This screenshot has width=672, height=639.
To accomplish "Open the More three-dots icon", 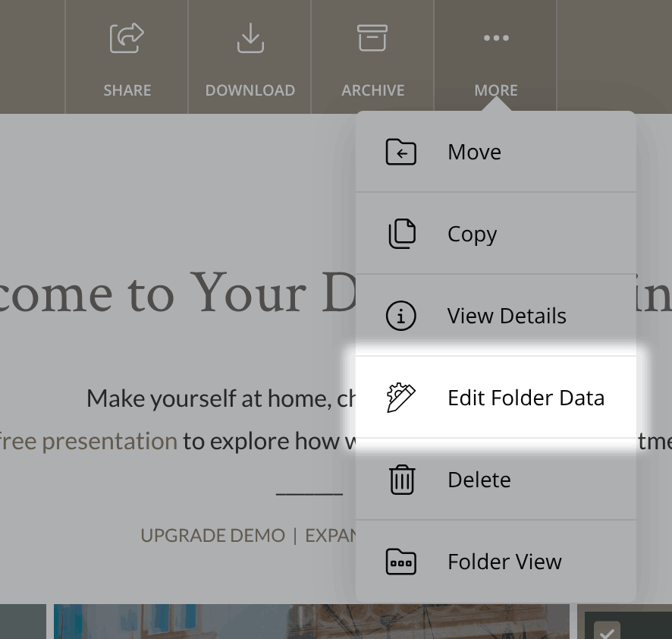I will click(x=496, y=38).
